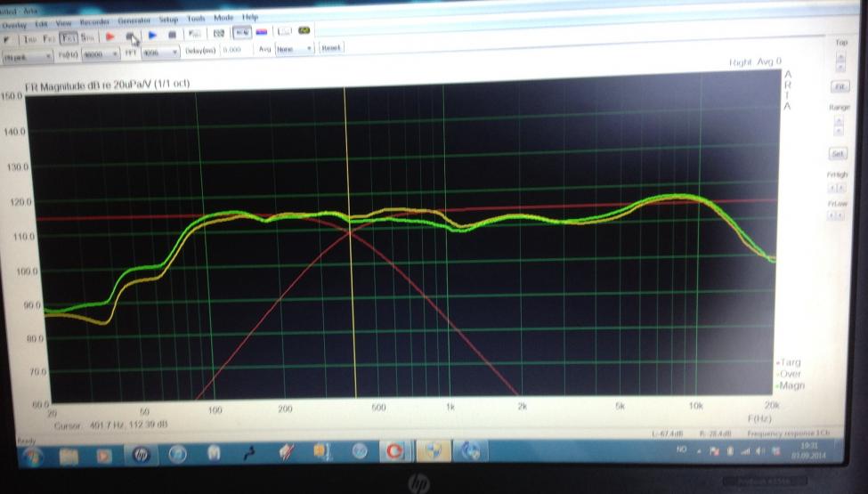Click the green-black toolbar icon

click(x=304, y=30)
